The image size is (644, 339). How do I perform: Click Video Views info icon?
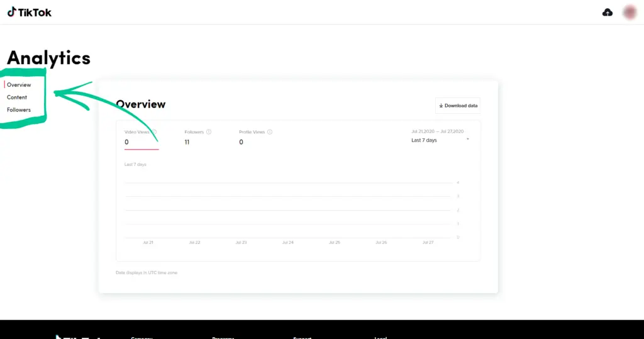click(155, 132)
